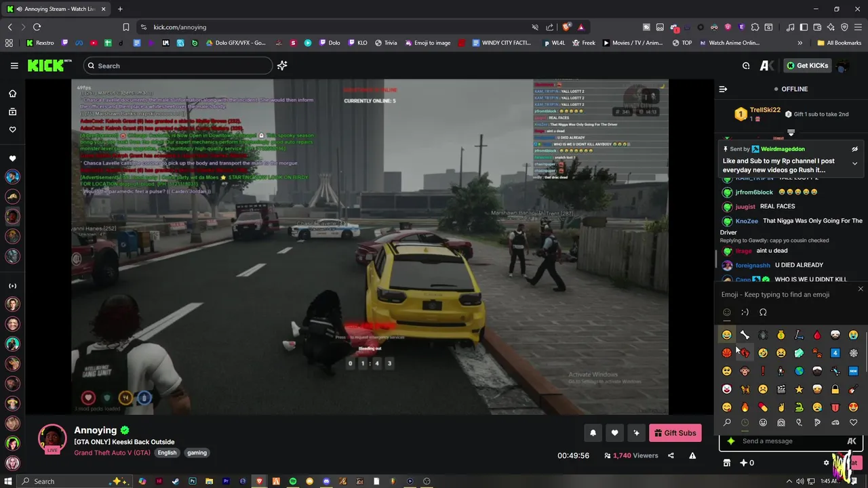Click the gaming tag

pyautogui.click(x=197, y=453)
